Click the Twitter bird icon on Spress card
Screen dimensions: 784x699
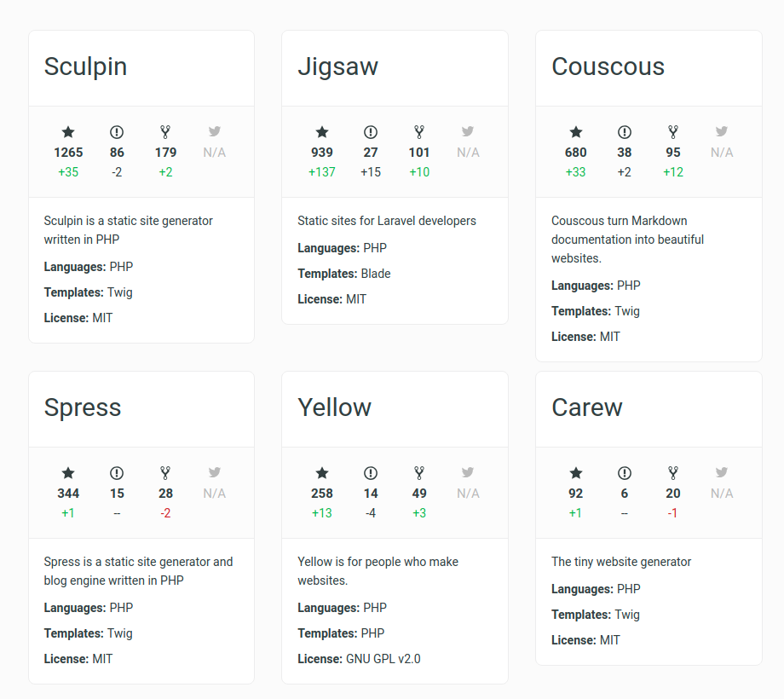(x=215, y=472)
